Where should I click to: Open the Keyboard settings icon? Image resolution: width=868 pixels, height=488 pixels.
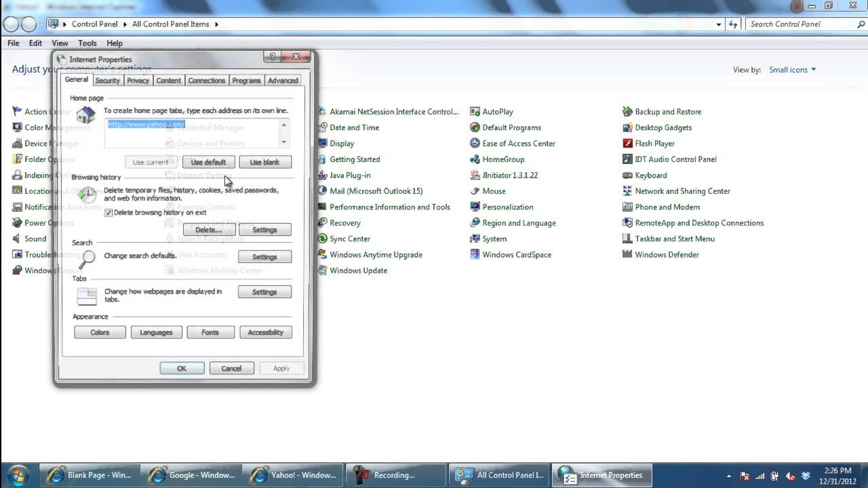coord(645,175)
